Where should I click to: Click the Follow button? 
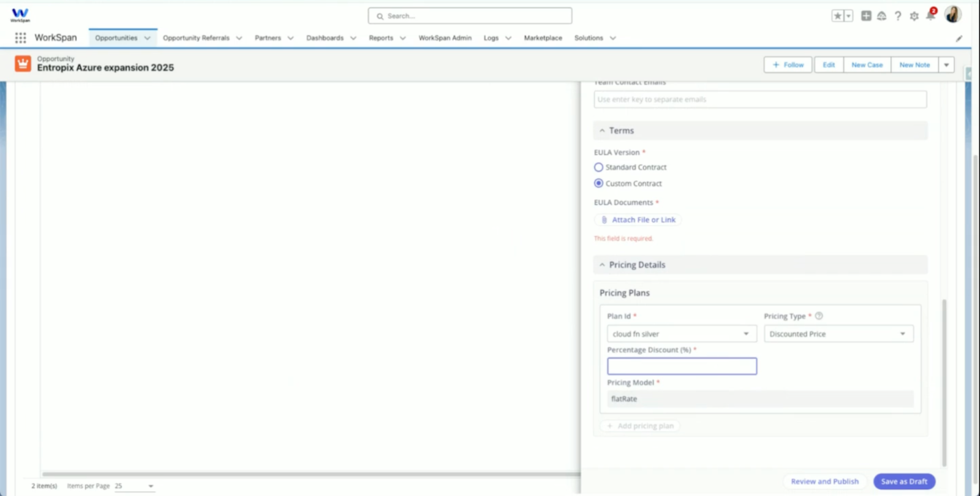tap(788, 64)
